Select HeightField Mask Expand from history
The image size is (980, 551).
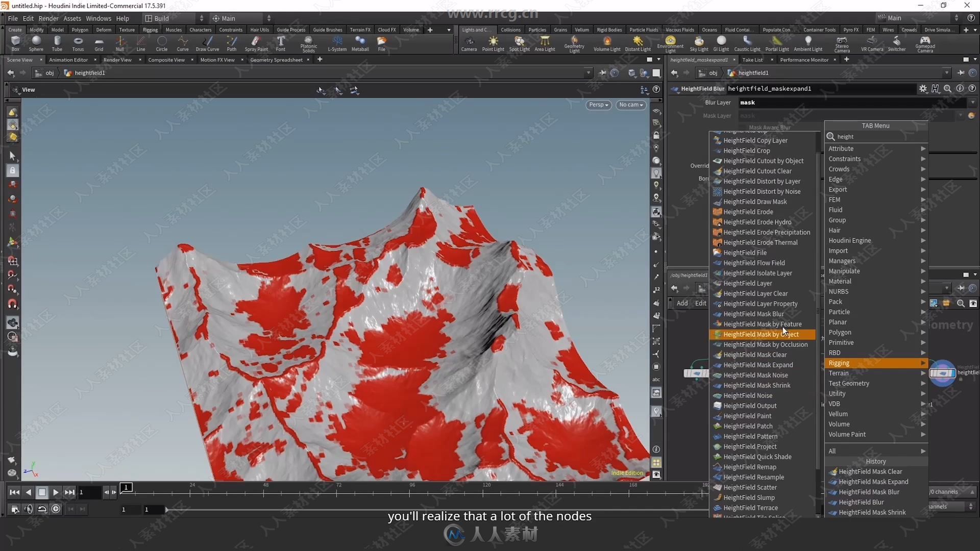coord(873,481)
